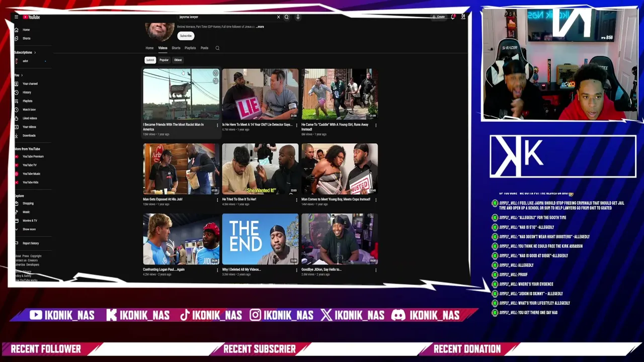The height and width of the screenshot is (362, 644).
Task: Open options for He Tried To Give video
Action: click(296, 200)
